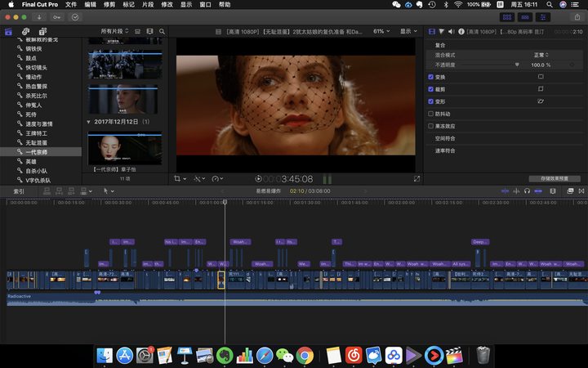The width and height of the screenshot is (588, 368).
Task: Click the 存储效果预置 button
Action: point(555,179)
